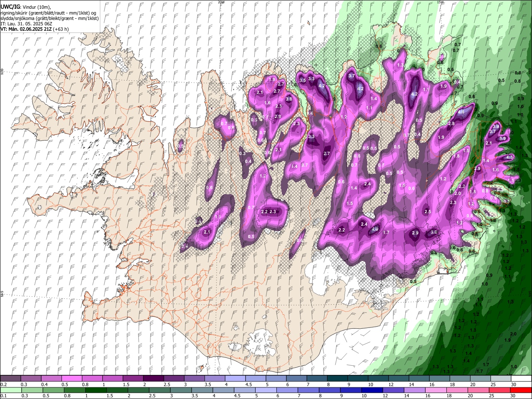This screenshot has height=399, width=532.
Task: Click the lavender swatch labeled 14 in lower legend
Action: pos(415,390)
